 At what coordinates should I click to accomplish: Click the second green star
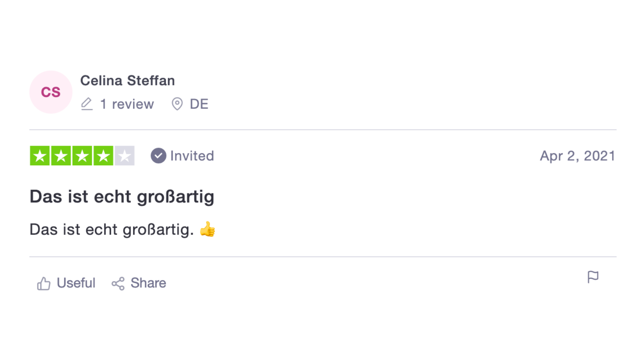coord(61,156)
